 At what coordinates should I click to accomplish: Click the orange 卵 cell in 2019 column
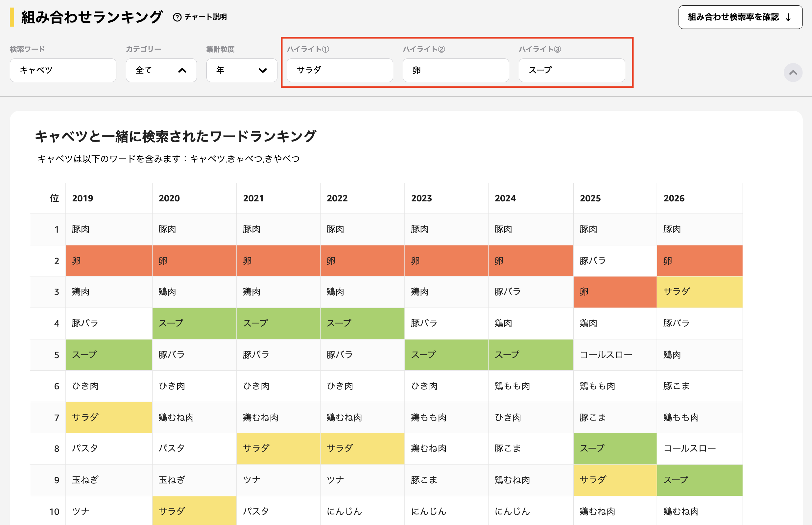[x=109, y=261]
